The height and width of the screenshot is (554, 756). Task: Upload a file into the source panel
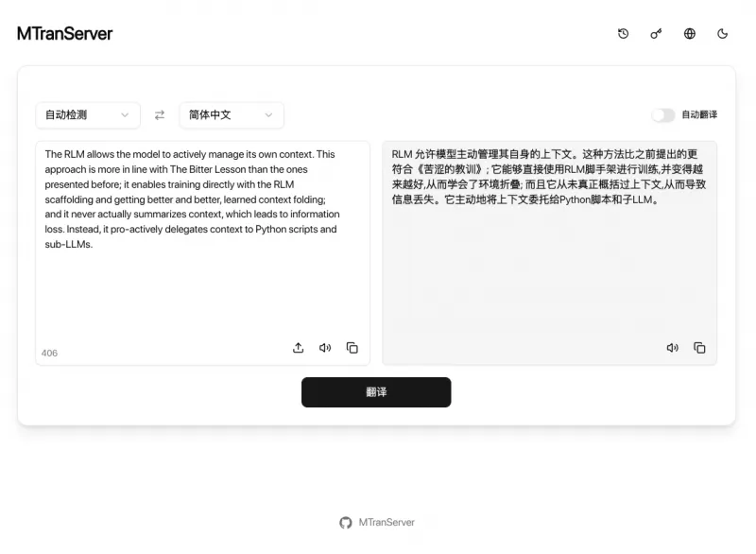pos(299,348)
